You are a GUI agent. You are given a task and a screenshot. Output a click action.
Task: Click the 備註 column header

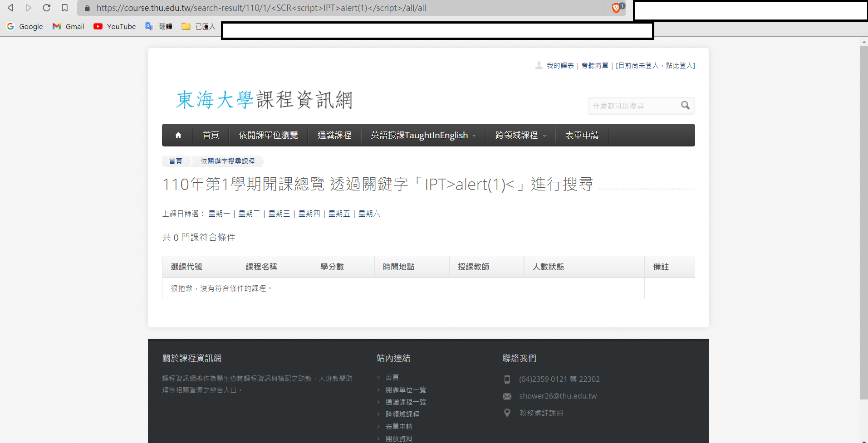pyautogui.click(x=670, y=267)
